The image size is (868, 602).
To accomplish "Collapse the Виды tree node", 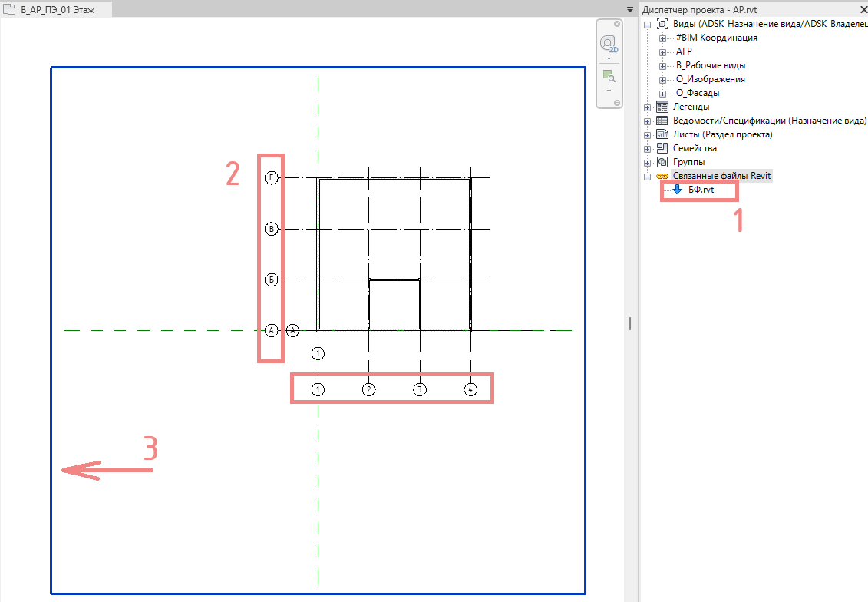I will 647,25.
